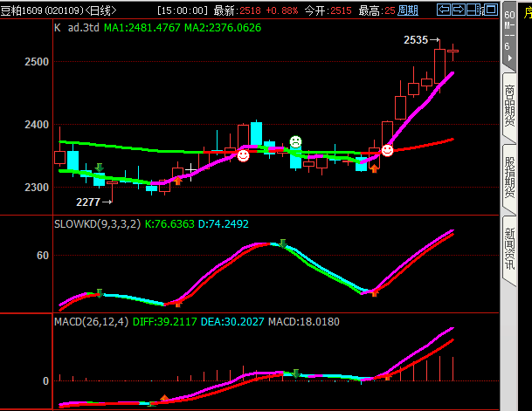Click green down arrow on candlestick chart
This screenshot has height=411, width=532.
click(x=99, y=168)
